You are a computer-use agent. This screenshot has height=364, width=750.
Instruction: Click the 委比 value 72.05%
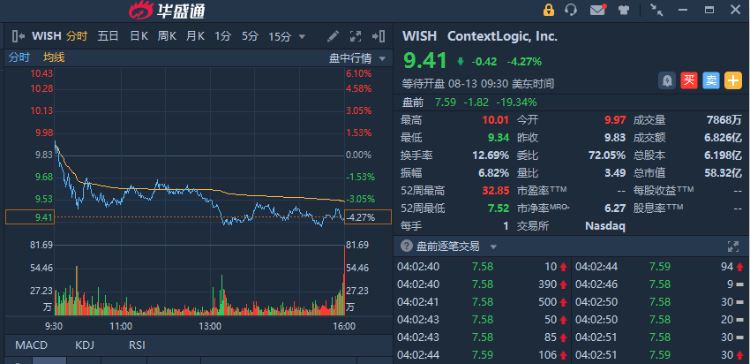click(607, 155)
